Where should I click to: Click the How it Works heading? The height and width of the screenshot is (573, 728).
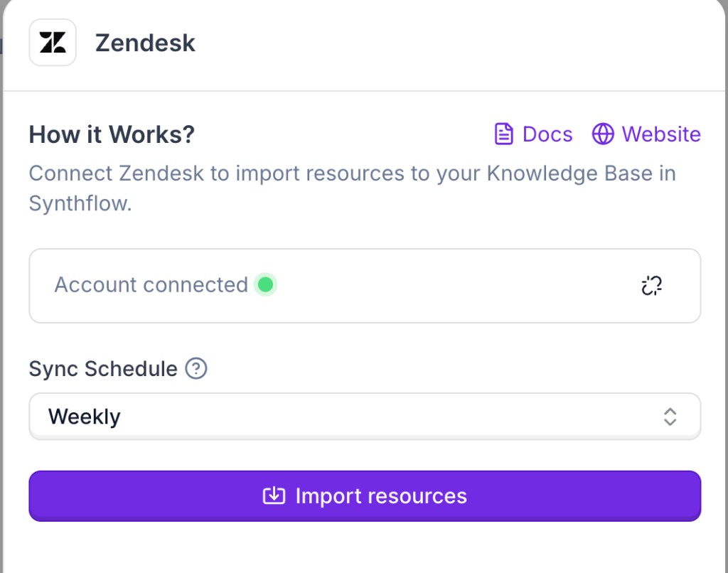click(x=111, y=134)
